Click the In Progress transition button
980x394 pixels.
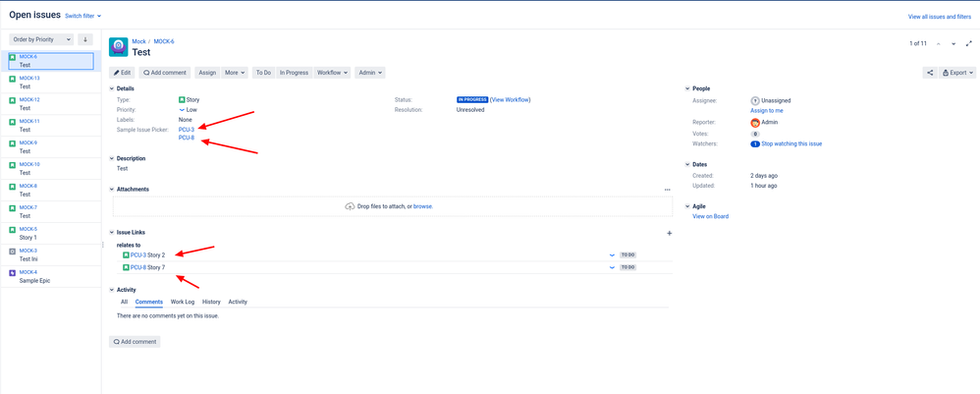294,73
